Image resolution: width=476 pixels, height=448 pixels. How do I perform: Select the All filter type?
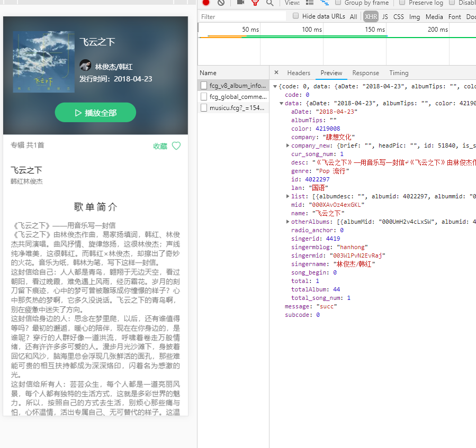click(x=353, y=17)
